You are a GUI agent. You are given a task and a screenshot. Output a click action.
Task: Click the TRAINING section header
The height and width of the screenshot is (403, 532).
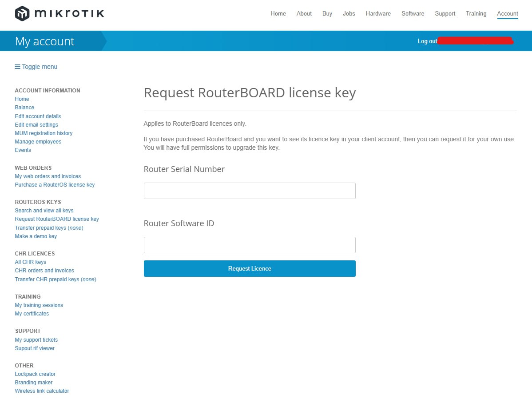[28, 297]
